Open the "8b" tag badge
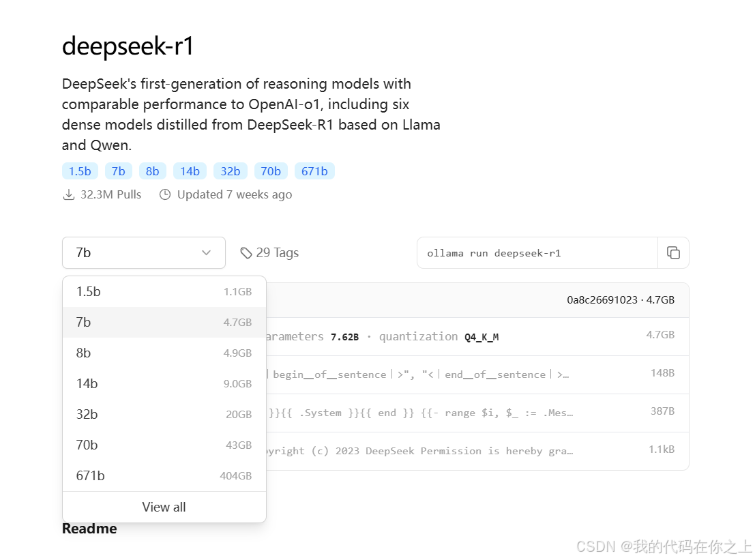The height and width of the screenshot is (560, 755). coord(152,171)
